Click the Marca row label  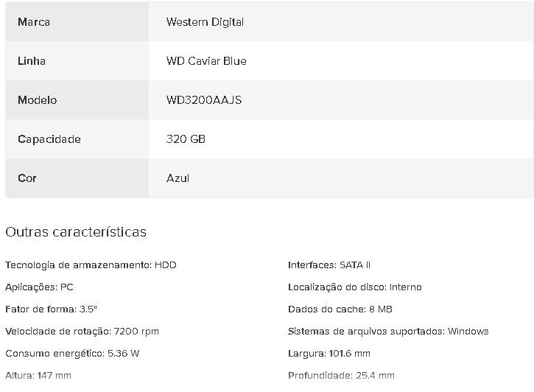click(34, 22)
